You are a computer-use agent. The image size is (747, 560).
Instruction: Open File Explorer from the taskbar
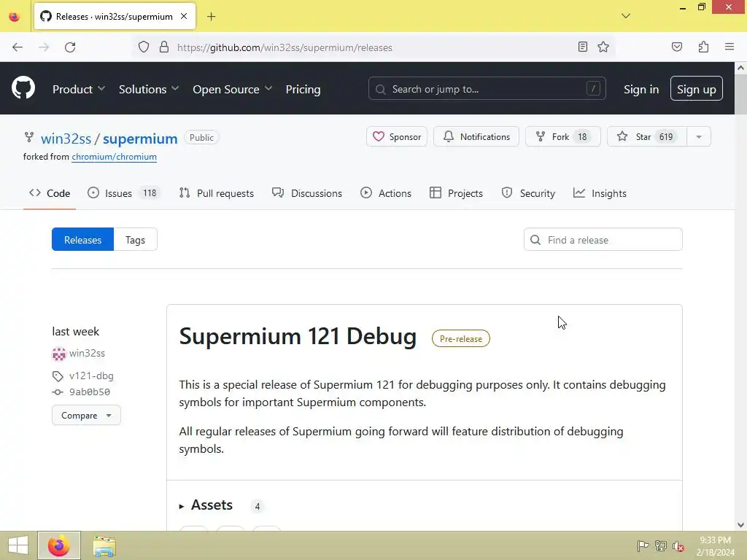[x=104, y=546]
